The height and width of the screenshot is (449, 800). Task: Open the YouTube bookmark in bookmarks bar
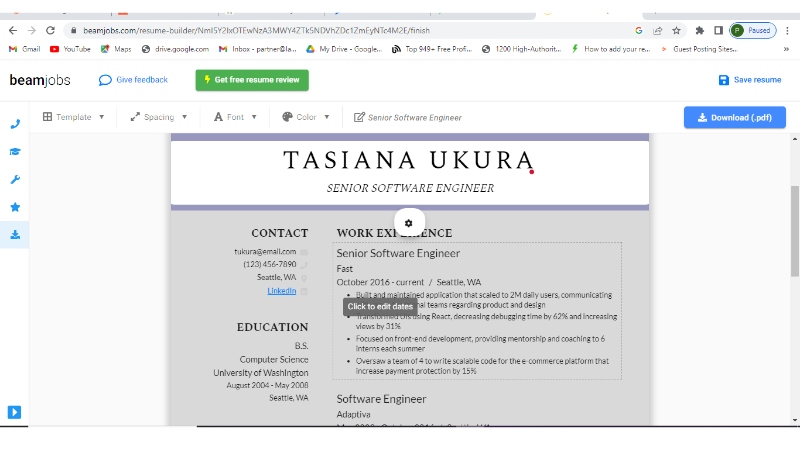pos(70,48)
